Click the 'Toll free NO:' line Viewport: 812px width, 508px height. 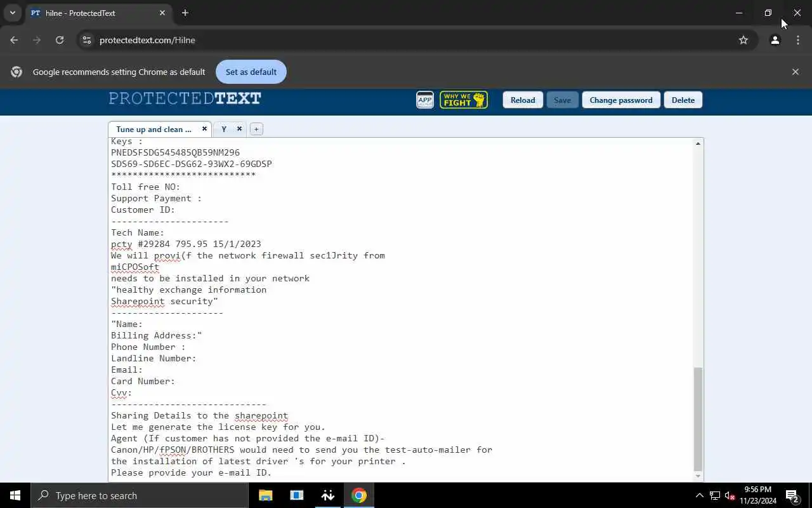click(146, 187)
